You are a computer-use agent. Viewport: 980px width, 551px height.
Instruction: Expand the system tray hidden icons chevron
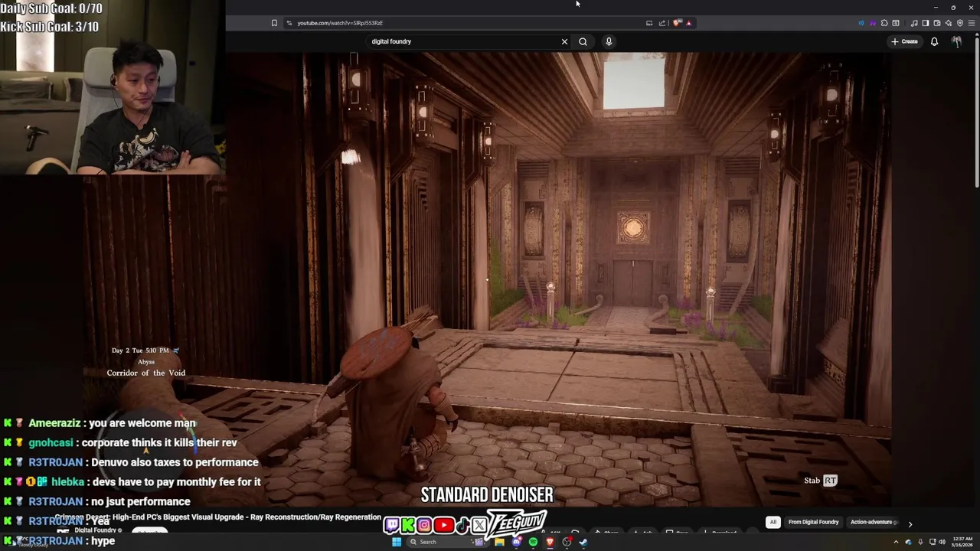point(896,542)
